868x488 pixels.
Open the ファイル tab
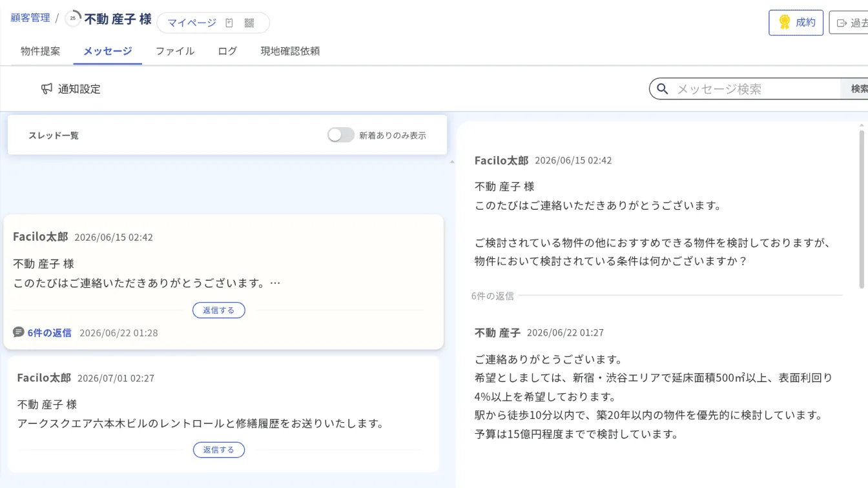[x=174, y=51]
